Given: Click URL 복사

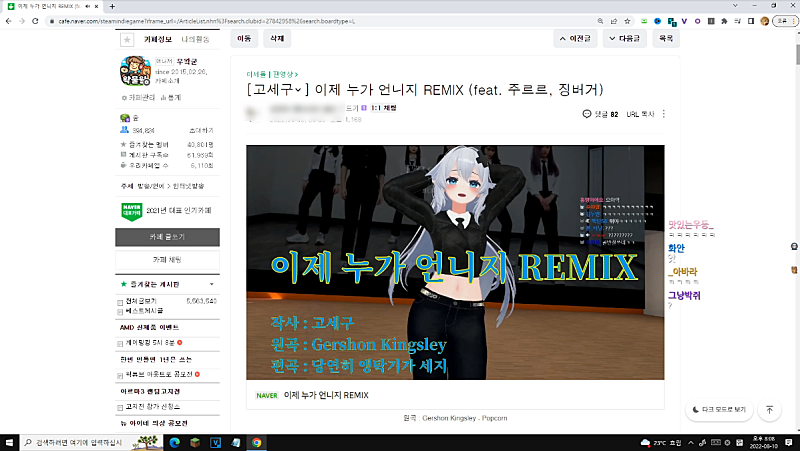Looking at the screenshot, I should pyautogui.click(x=640, y=114).
